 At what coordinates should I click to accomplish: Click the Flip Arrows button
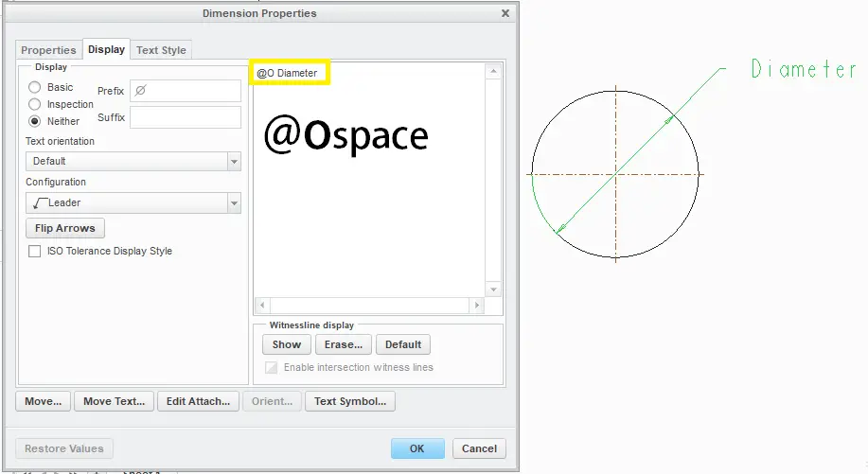coord(65,228)
